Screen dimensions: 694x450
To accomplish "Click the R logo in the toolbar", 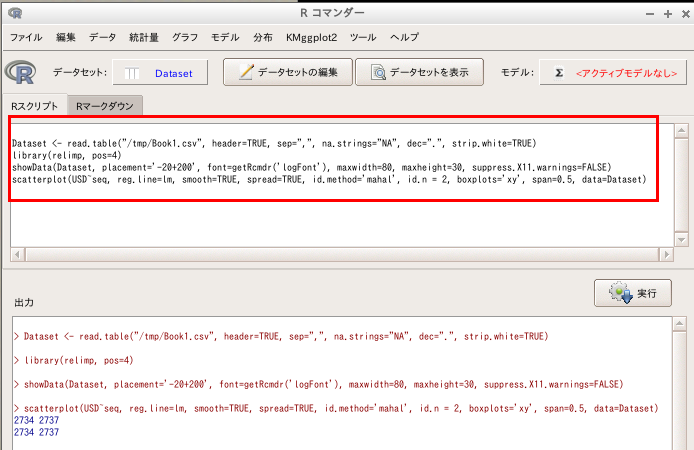I will [20, 72].
